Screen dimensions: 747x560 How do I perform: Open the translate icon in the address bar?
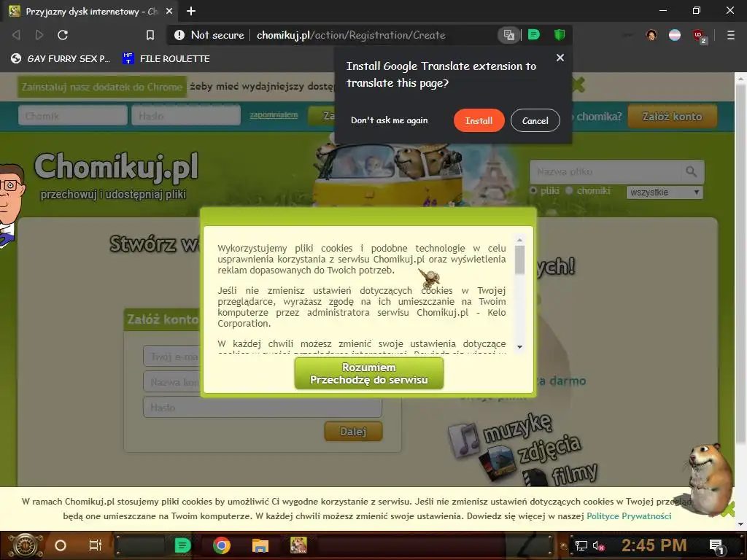point(508,35)
